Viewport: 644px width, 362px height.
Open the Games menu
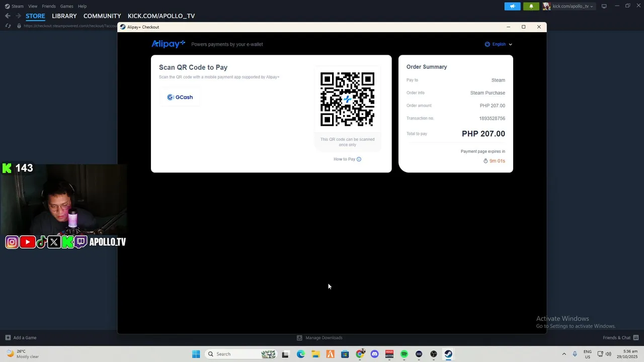point(66,6)
